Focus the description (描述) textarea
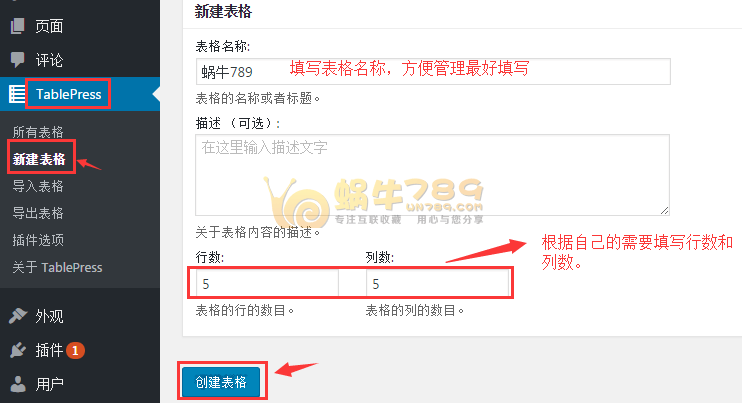The width and height of the screenshot is (742, 403). tap(433, 175)
